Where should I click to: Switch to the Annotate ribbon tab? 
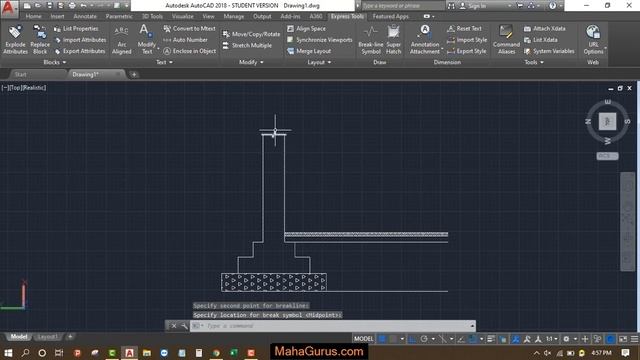85,16
